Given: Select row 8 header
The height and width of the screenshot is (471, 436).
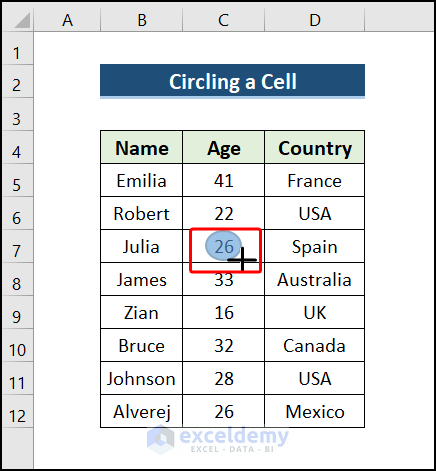Looking at the screenshot, I should (17, 279).
